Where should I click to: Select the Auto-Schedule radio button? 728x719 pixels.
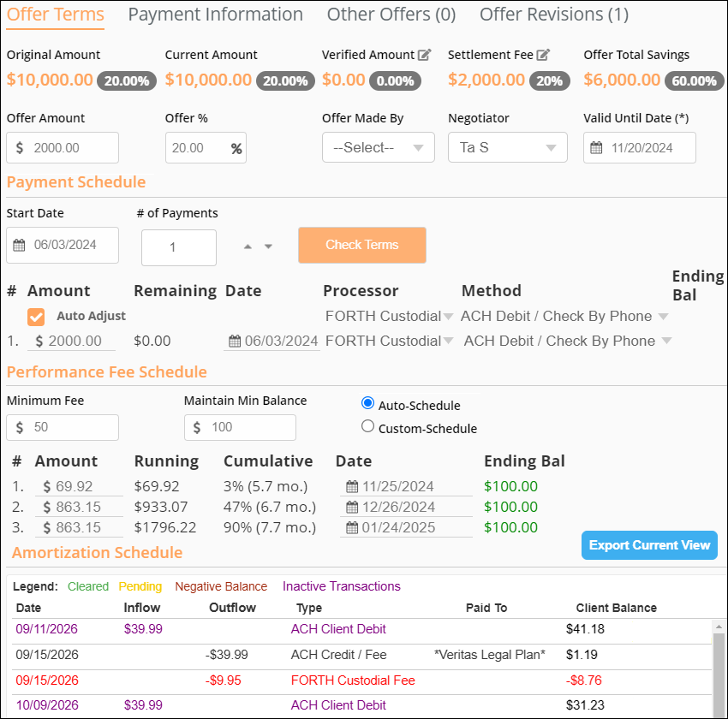click(367, 403)
